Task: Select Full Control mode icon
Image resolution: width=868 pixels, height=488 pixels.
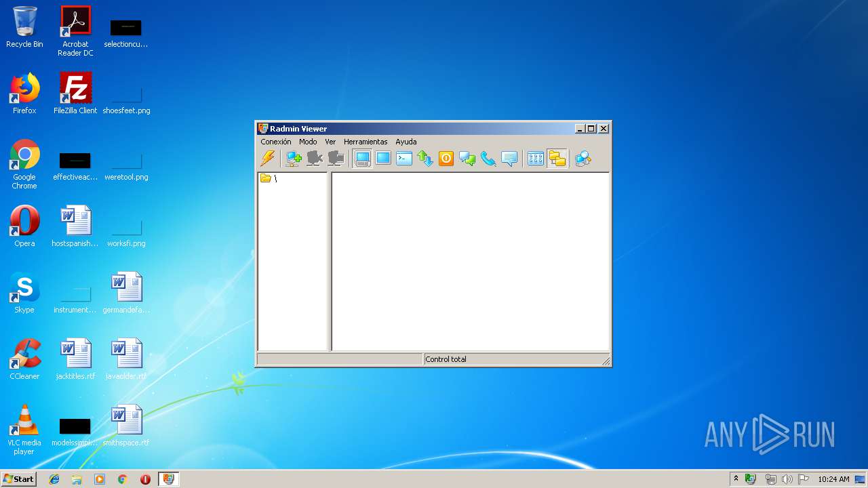Action: [363, 159]
